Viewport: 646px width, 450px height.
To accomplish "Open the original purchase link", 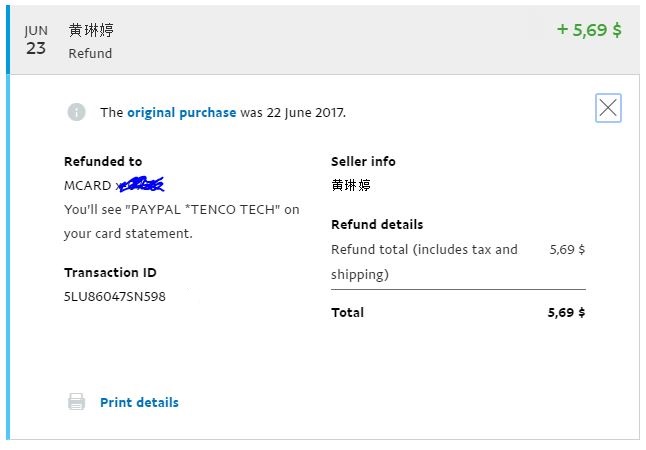I will [181, 112].
